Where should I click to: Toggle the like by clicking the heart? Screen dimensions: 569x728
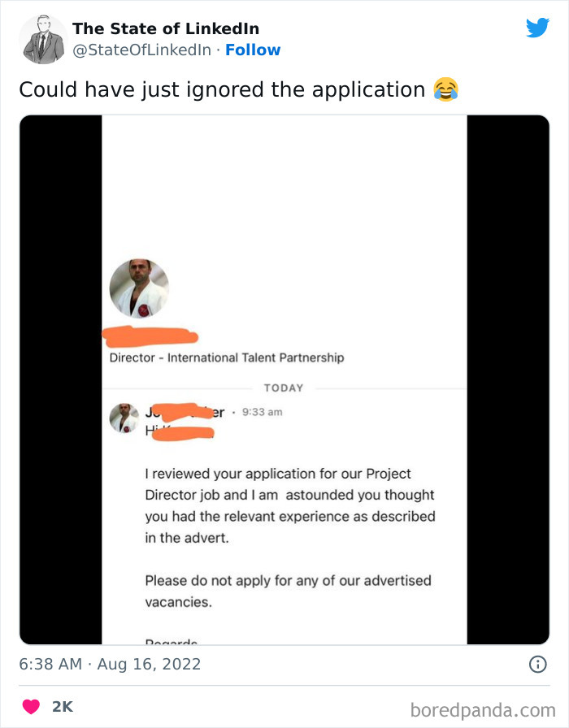(x=31, y=707)
